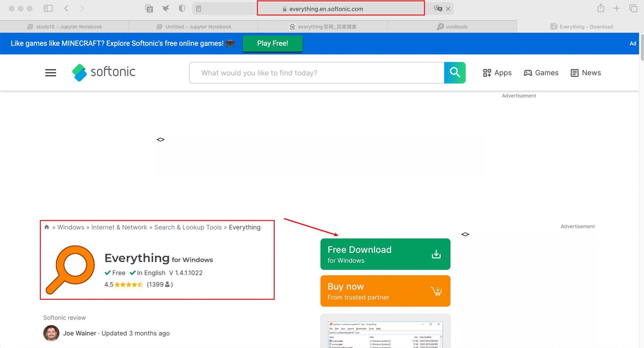Open the Joe Wainer author link
644x348 pixels.
(x=80, y=333)
